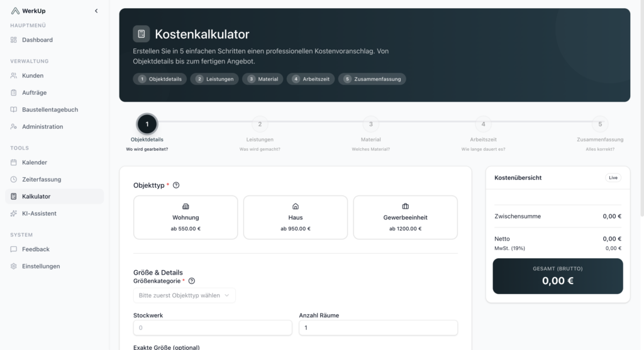
Task: Open Kalender using its calendar icon
Action: [14, 162]
